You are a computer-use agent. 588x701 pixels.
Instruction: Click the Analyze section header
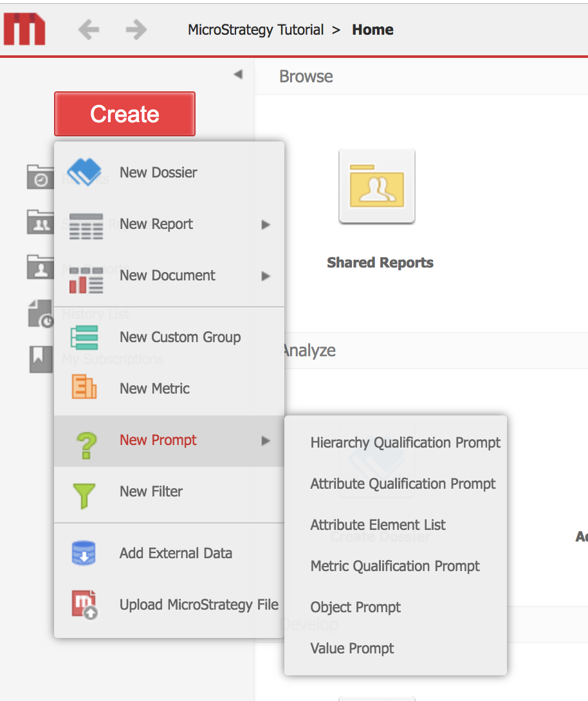click(309, 350)
